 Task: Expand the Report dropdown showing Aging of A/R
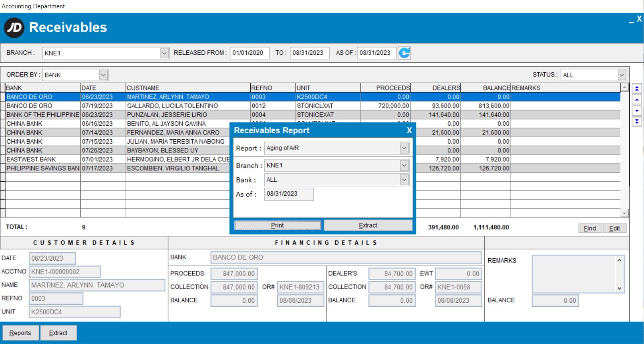click(x=404, y=148)
